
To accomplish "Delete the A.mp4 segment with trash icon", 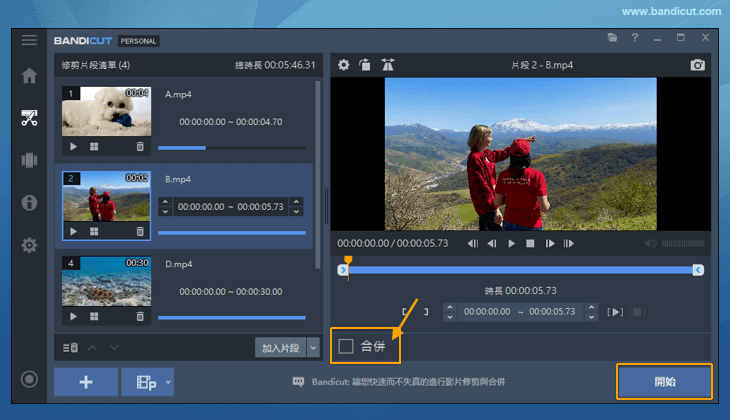I will click(139, 146).
